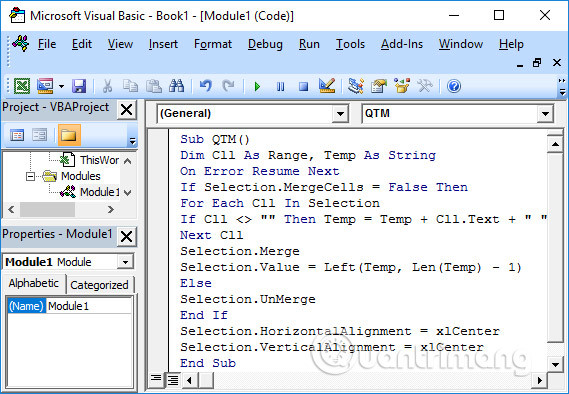The image size is (569, 394).
Task: Collapse the Modules folder tree node
Action: point(30,176)
